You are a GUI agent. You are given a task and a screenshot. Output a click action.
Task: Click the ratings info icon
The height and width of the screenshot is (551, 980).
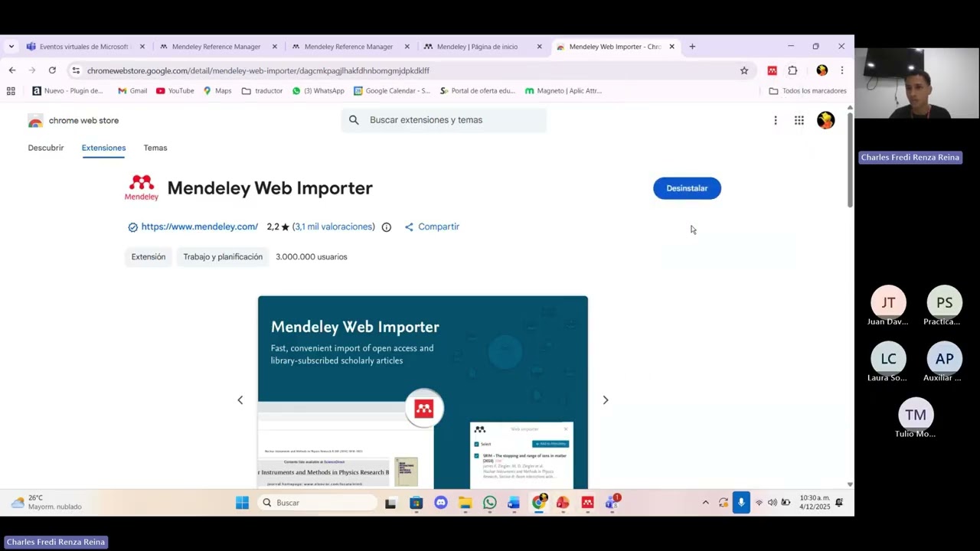coord(387,227)
